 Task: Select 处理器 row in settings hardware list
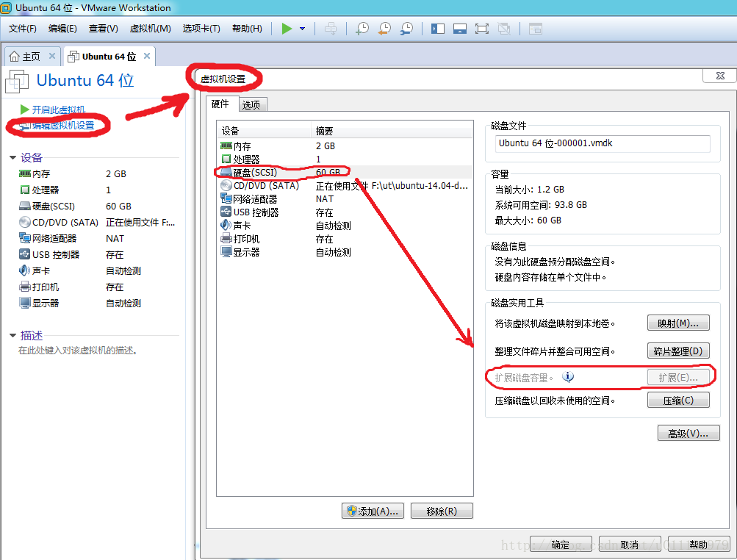tap(345, 159)
